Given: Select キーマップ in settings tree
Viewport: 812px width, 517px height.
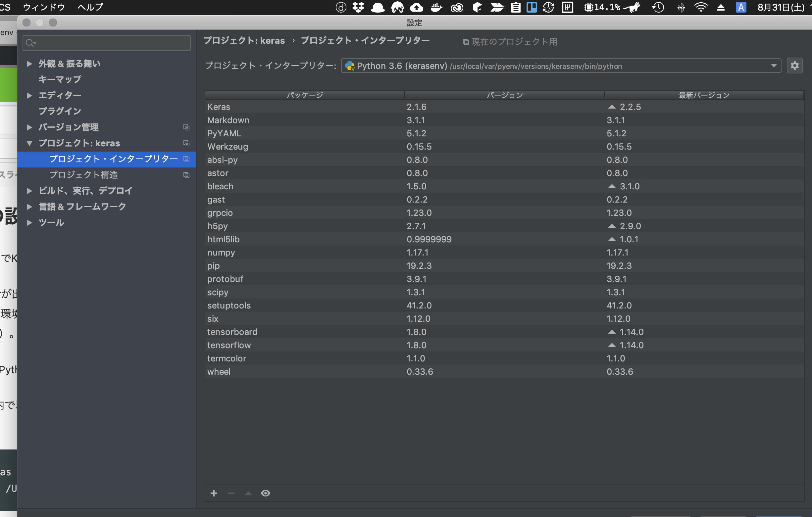Looking at the screenshot, I should pos(60,79).
